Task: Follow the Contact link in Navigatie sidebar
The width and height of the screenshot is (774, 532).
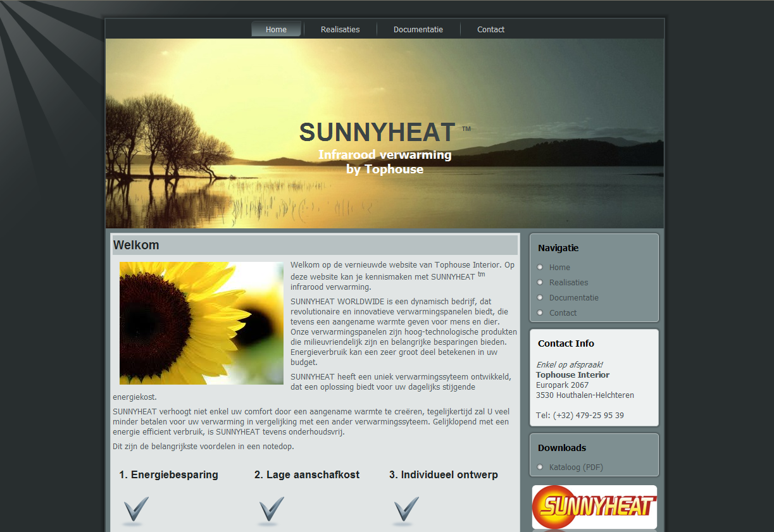Action: pyautogui.click(x=563, y=313)
